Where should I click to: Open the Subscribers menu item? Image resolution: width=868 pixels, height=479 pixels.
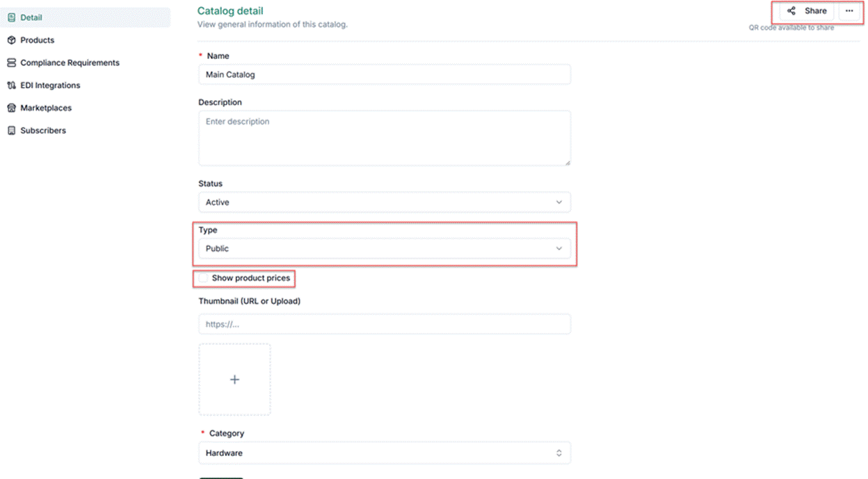tap(86, 131)
